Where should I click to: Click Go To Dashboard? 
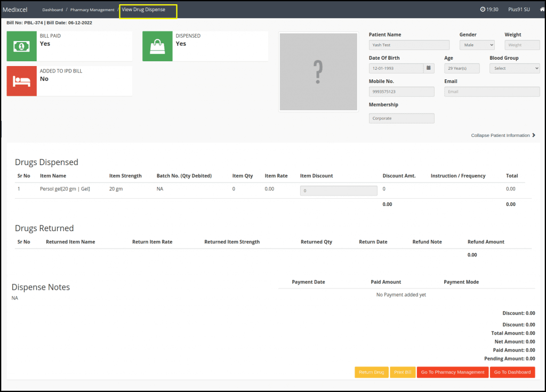(512, 372)
